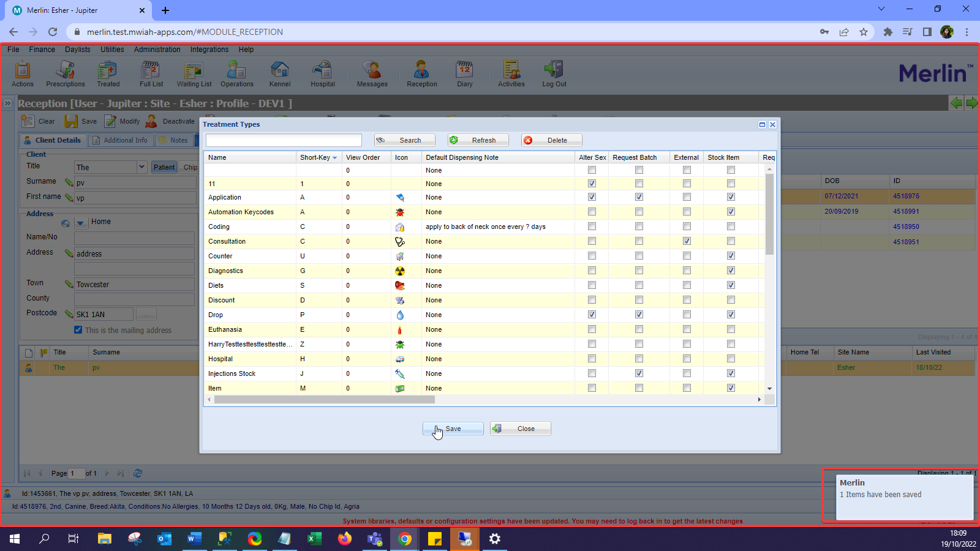Click the Log Out icon

click(554, 73)
